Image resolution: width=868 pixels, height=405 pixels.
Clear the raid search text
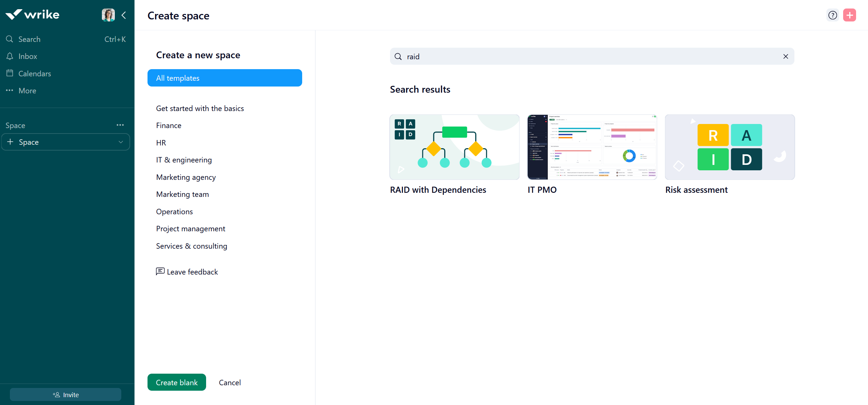[786, 57]
